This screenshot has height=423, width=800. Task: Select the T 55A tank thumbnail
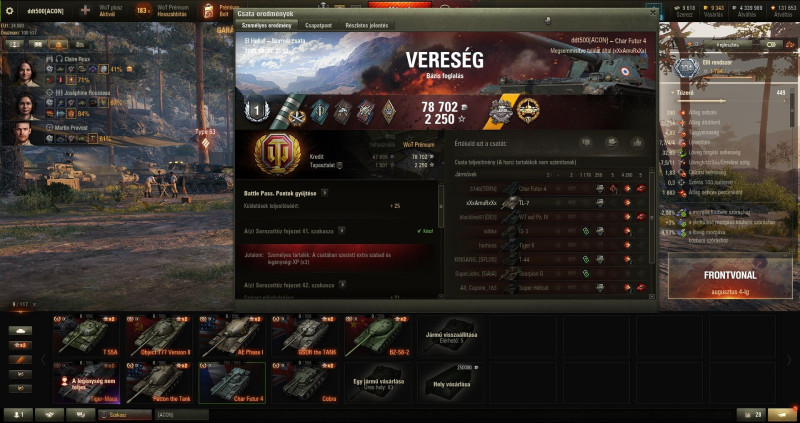tap(85, 336)
